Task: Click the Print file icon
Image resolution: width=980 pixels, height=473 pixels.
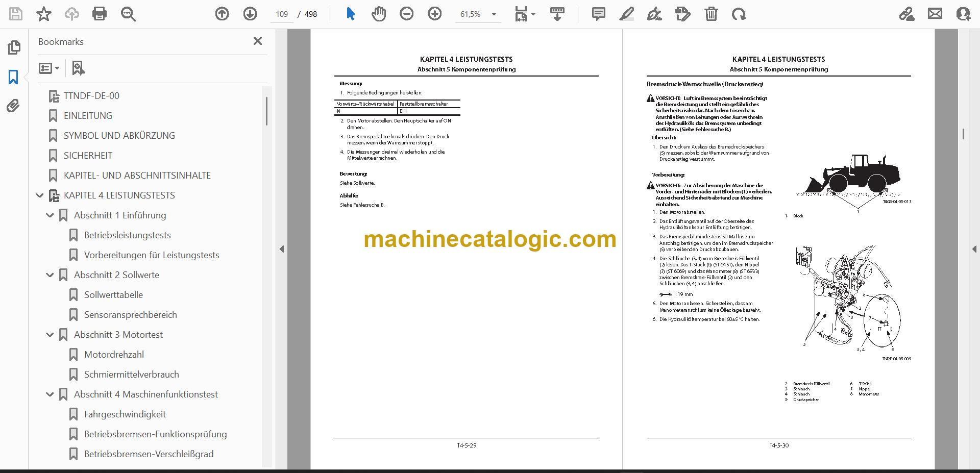Action: [x=100, y=14]
